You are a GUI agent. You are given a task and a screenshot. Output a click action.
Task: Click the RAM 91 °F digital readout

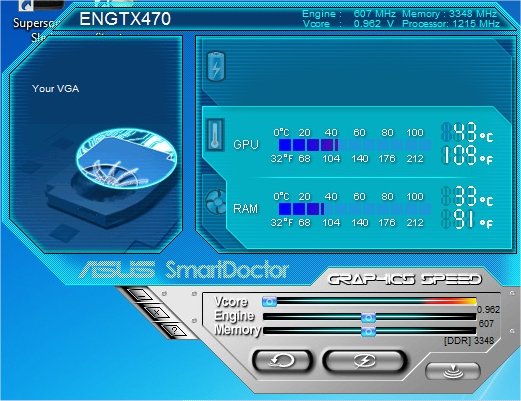(x=467, y=219)
